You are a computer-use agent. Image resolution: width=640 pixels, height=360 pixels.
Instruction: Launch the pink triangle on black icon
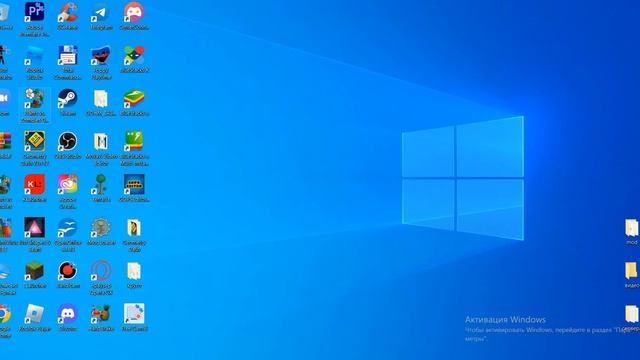click(x=35, y=227)
